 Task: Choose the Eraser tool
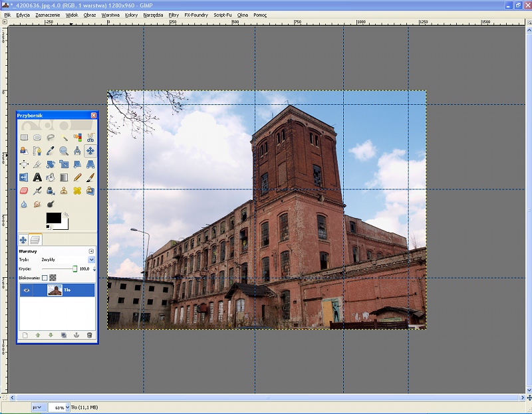click(24, 191)
